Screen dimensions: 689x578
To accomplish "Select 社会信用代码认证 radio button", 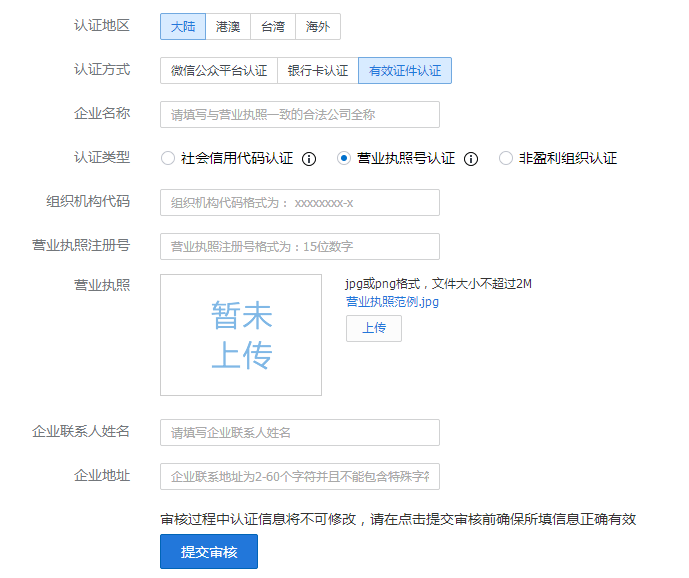I will 168,159.
